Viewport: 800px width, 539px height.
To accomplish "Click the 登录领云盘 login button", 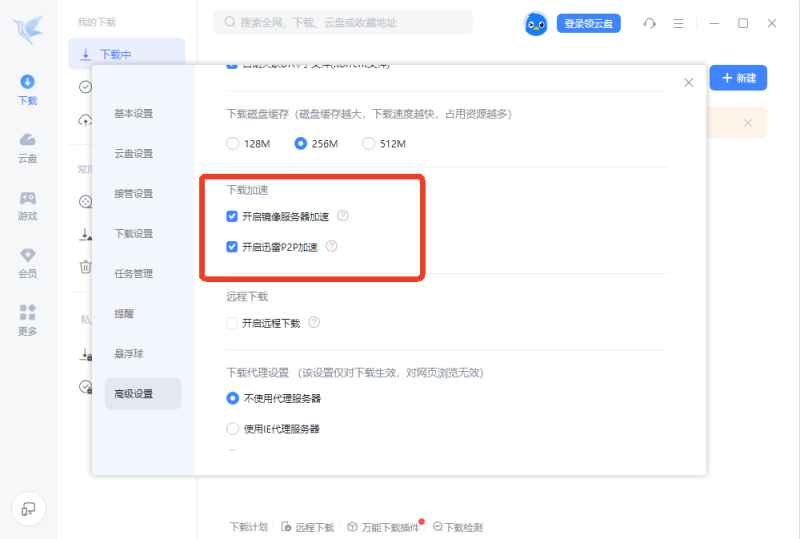I will [x=589, y=23].
